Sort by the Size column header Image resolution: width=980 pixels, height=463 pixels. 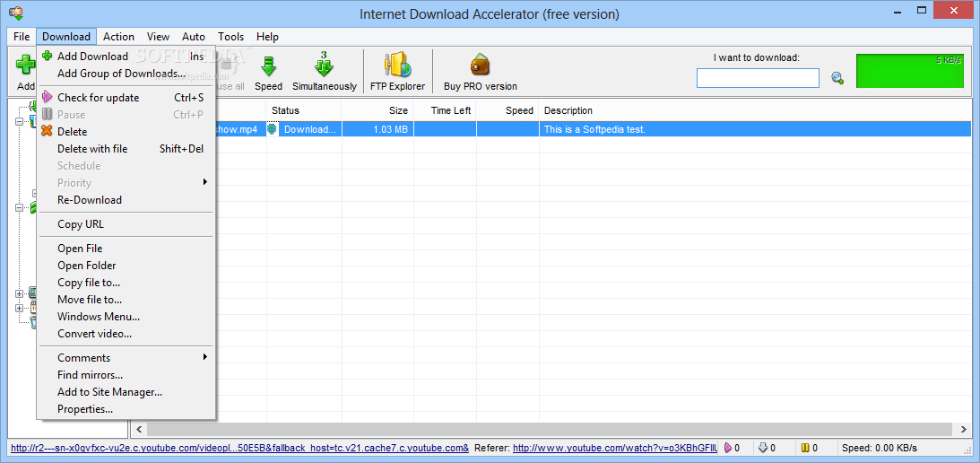point(377,110)
